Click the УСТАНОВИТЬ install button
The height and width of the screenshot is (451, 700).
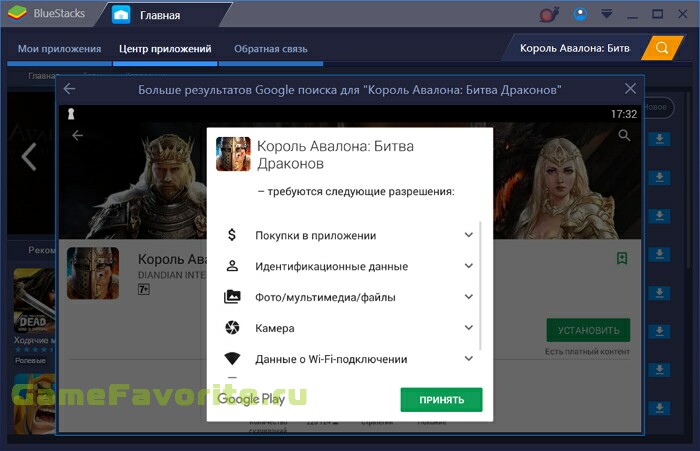[x=588, y=330]
